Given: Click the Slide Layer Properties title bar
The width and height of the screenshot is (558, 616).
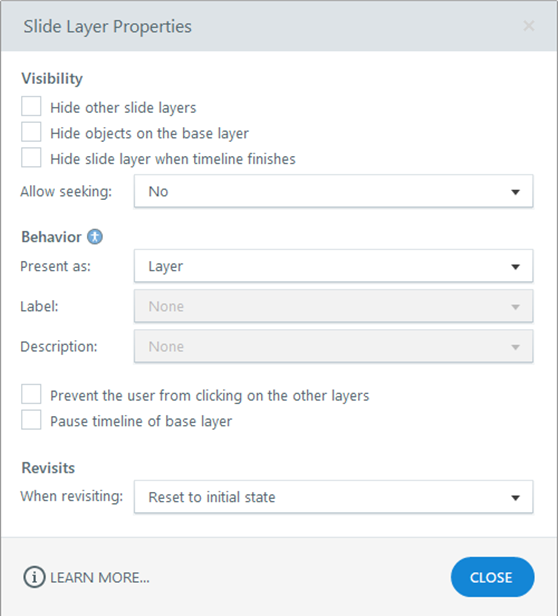Looking at the screenshot, I should 279,26.
